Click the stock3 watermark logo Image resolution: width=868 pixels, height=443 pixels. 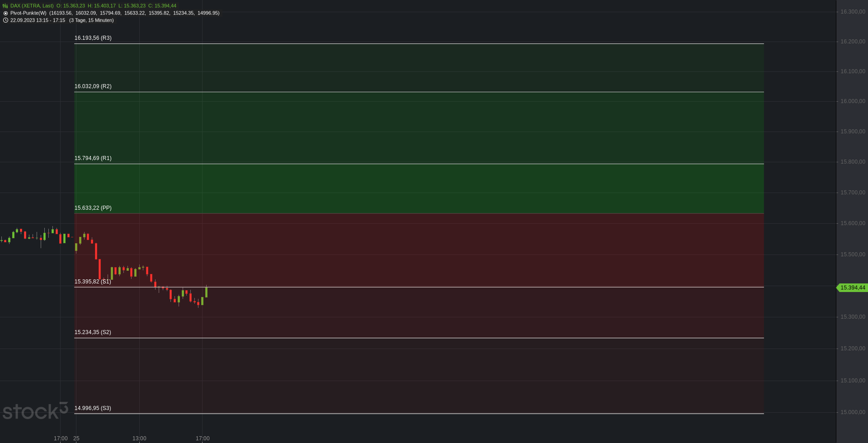coord(35,411)
